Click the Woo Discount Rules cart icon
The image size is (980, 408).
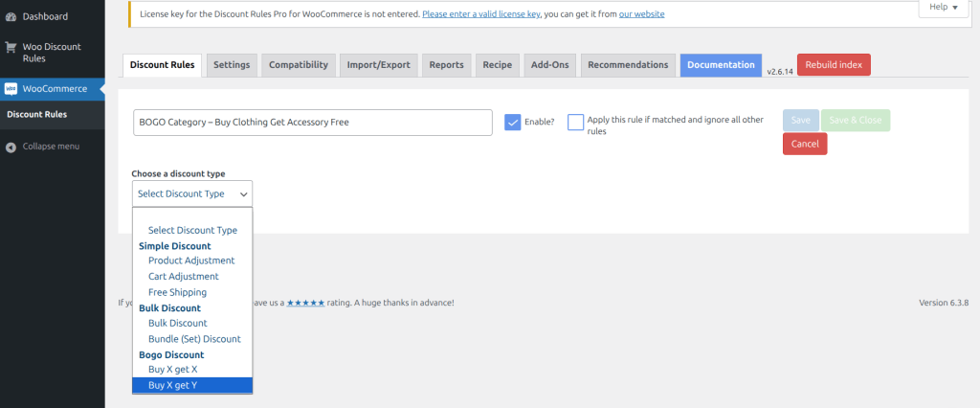pyautogui.click(x=11, y=47)
